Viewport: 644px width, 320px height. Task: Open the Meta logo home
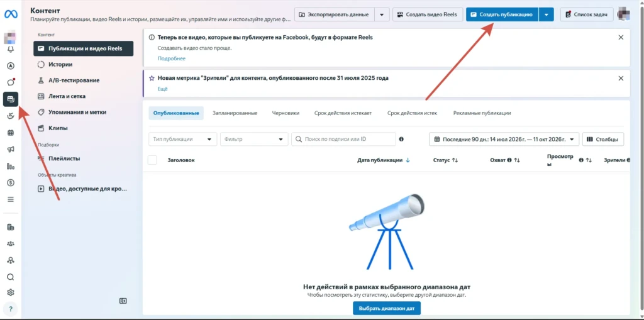pyautogui.click(x=10, y=14)
